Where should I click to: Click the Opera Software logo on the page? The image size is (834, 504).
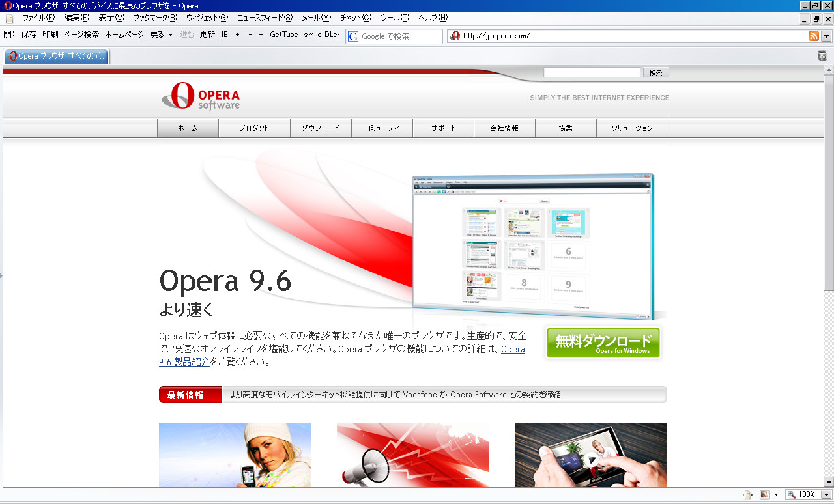(x=201, y=96)
